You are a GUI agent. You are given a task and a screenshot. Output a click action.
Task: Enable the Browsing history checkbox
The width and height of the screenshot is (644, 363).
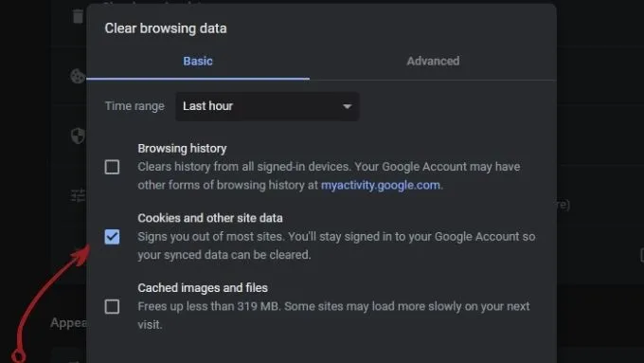[112, 167]
